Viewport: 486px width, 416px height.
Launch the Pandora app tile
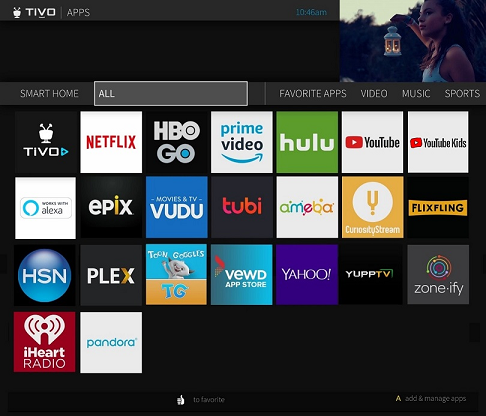111,342
